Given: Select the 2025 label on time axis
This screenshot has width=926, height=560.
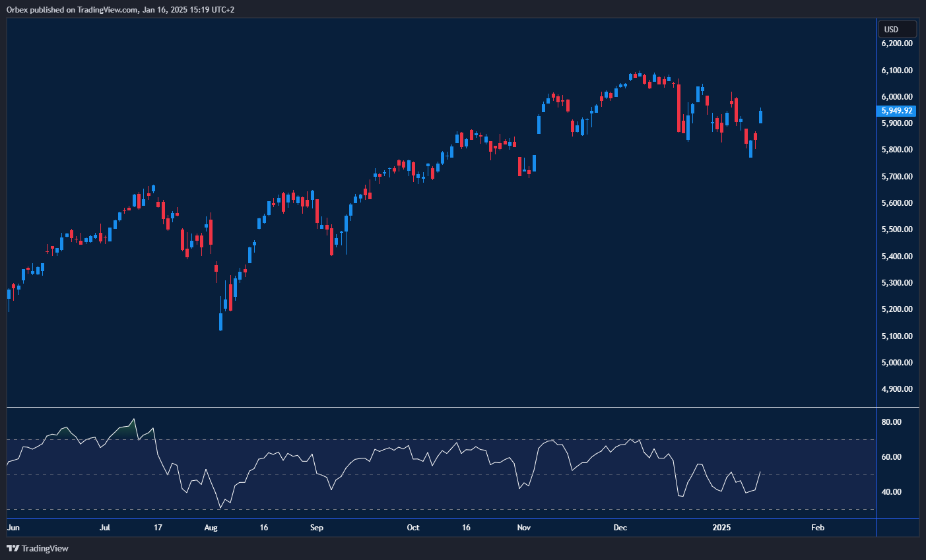Looking at the screenshot, I should click(x=721, y=528).
